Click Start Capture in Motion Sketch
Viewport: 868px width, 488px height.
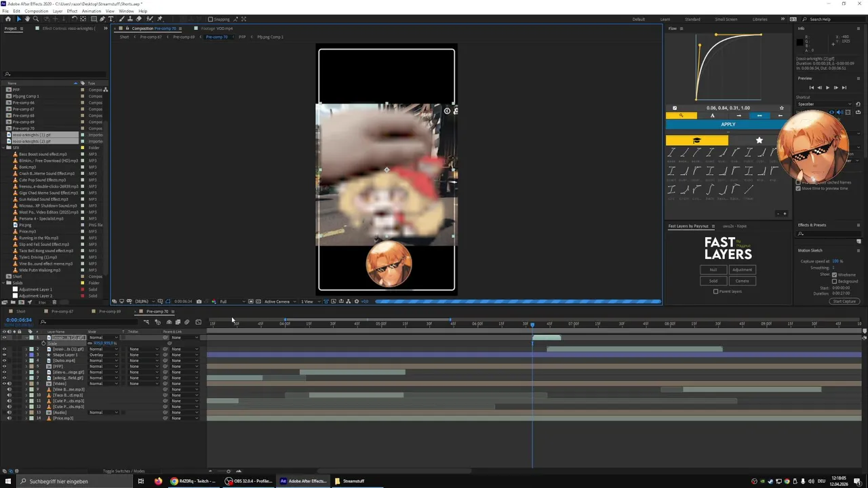pyautogui.click(x=844, y=301)
